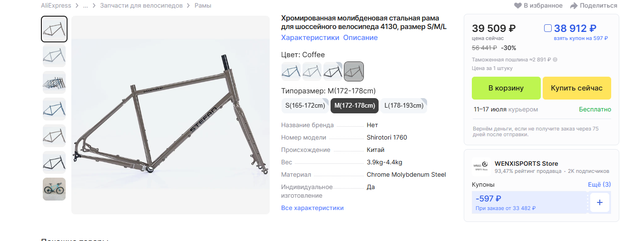View the stacked frames thumbnail
The height and width of the screenshot is (241, 644).
54,82
